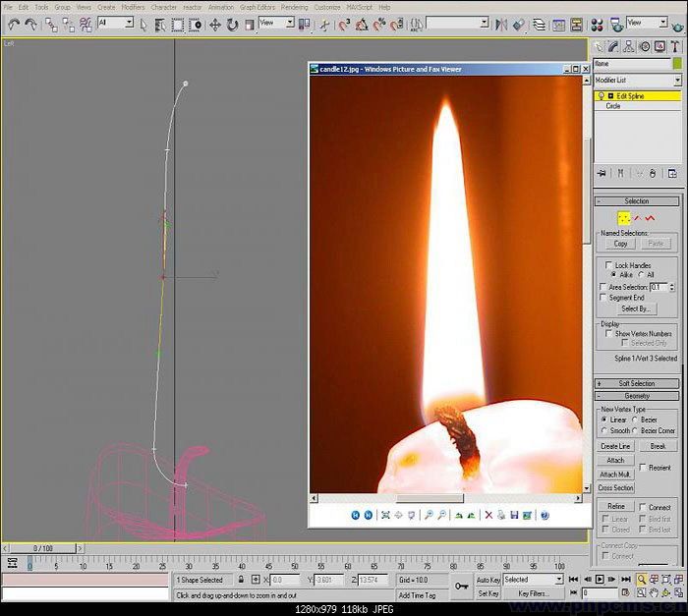Select the Bezier new vertex type
The width and height of the screenshot is (688, 616).
[635, 420]
